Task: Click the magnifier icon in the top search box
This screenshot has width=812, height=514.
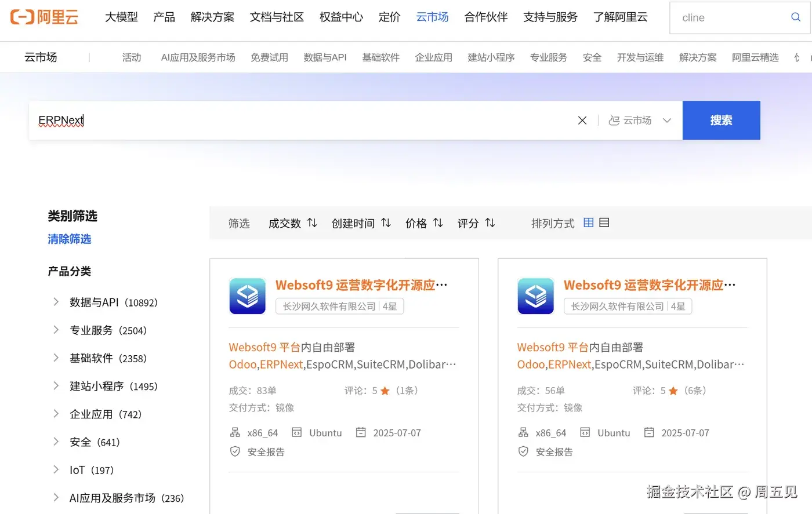Action: pyautogui.click(x=796, y=17)
